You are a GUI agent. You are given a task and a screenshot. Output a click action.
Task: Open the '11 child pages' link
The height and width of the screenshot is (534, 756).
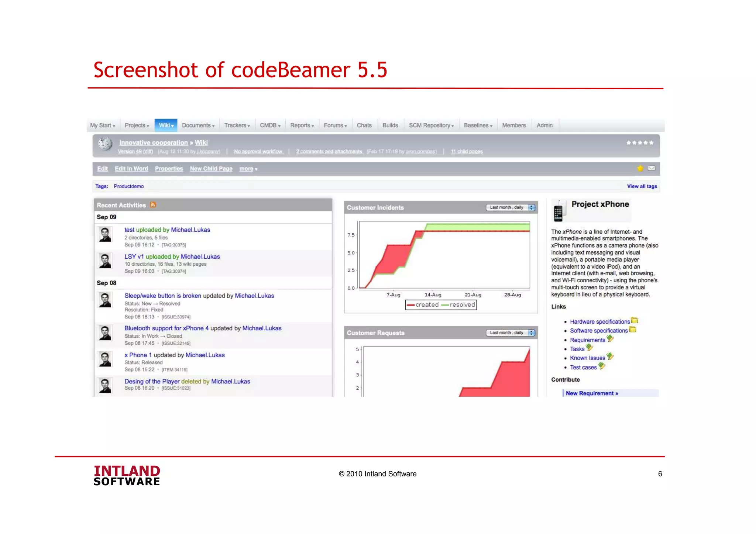[467, 152]
